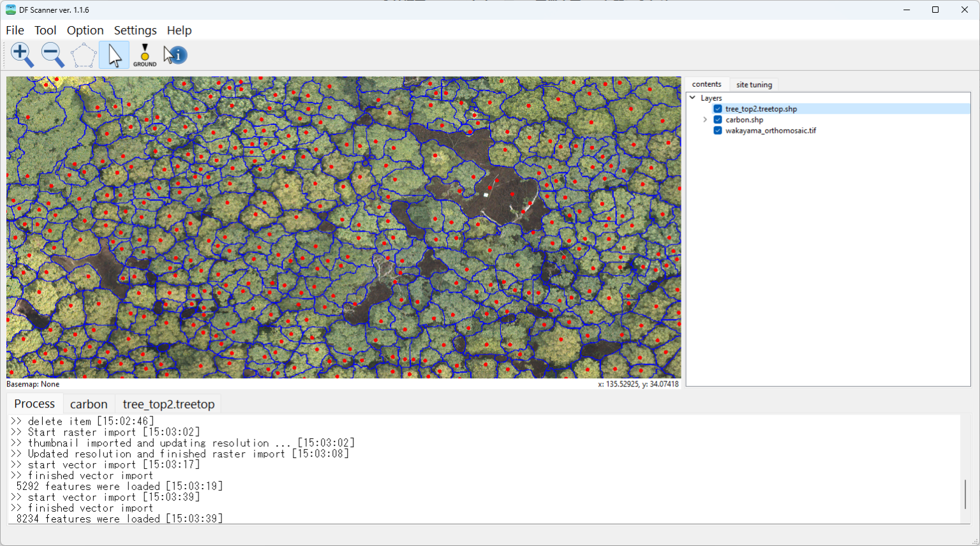Activate the GROUND point tool
This screenshot has width=980, height=546.
click(144, 54)
